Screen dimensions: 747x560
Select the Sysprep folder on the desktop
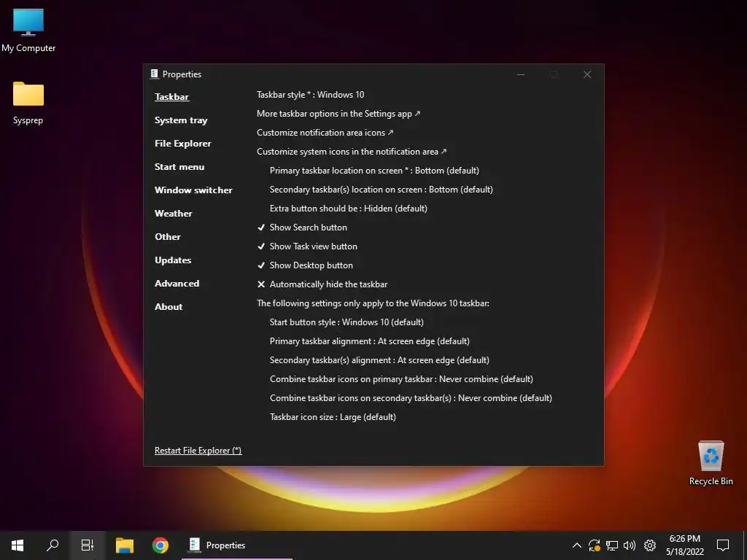click(28, 103)
